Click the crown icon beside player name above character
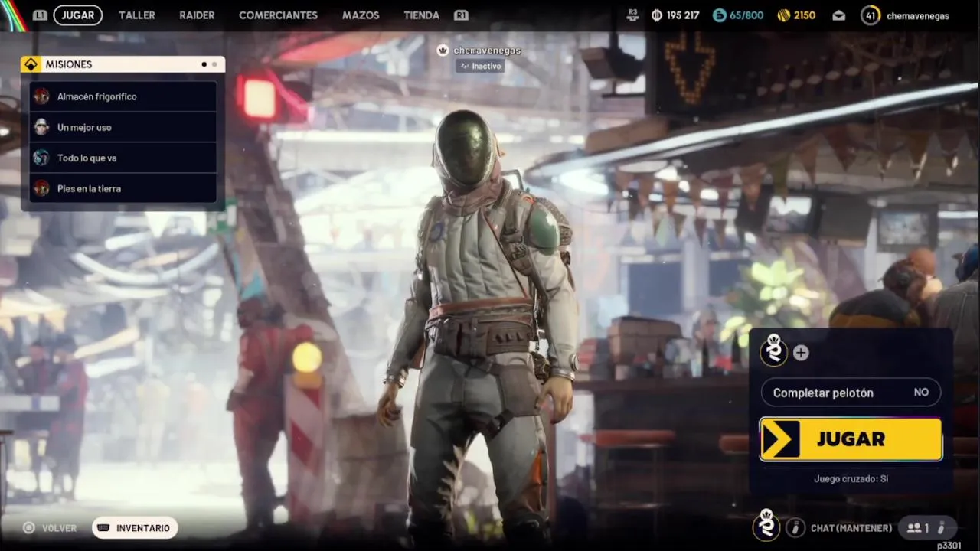This screenshot has width=980, height=551. tap(443, 51)
